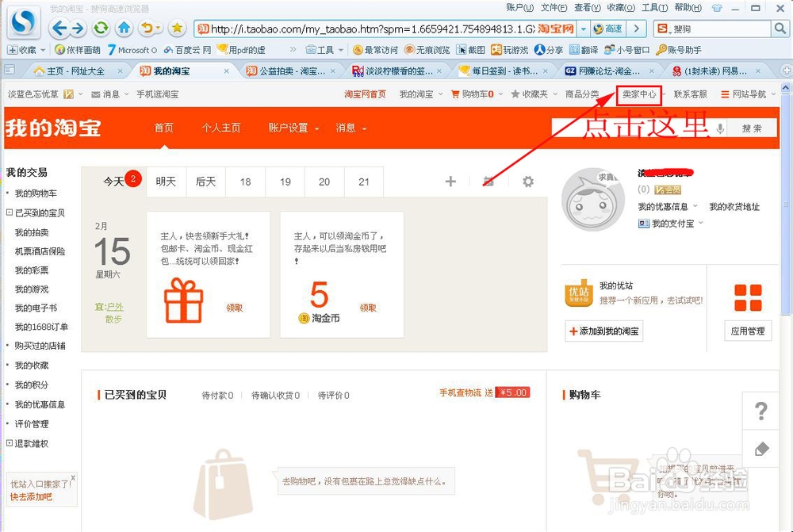Expand 网站导航 dropdown

(x=773, y=94)
